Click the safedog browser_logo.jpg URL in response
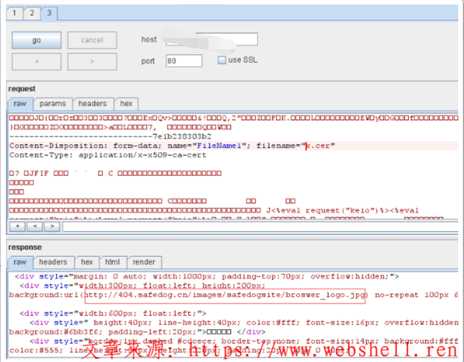464x362 pixels. coord(225,295)
